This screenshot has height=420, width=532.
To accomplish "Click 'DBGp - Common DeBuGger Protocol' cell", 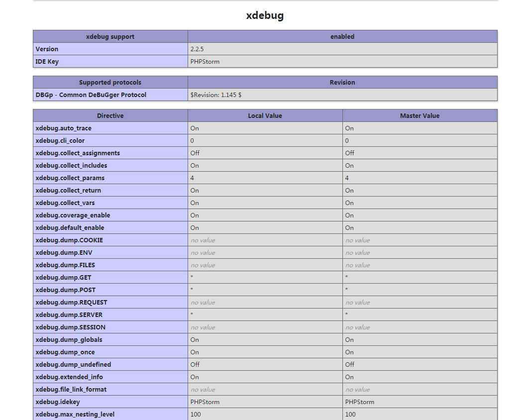I will point(110,95).
